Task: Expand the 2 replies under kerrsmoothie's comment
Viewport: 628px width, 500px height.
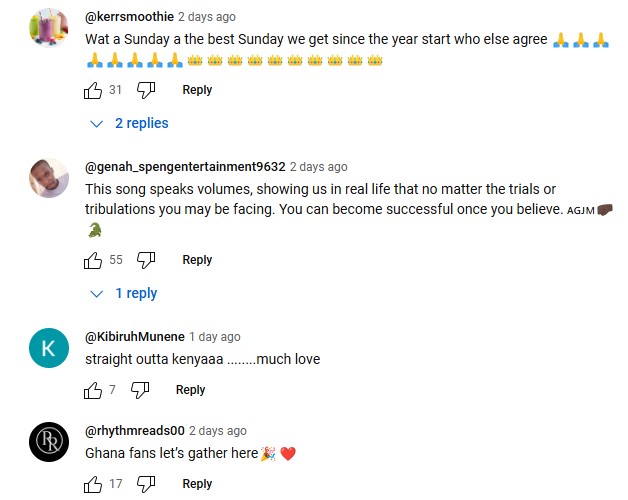Action: coord(129,123)
